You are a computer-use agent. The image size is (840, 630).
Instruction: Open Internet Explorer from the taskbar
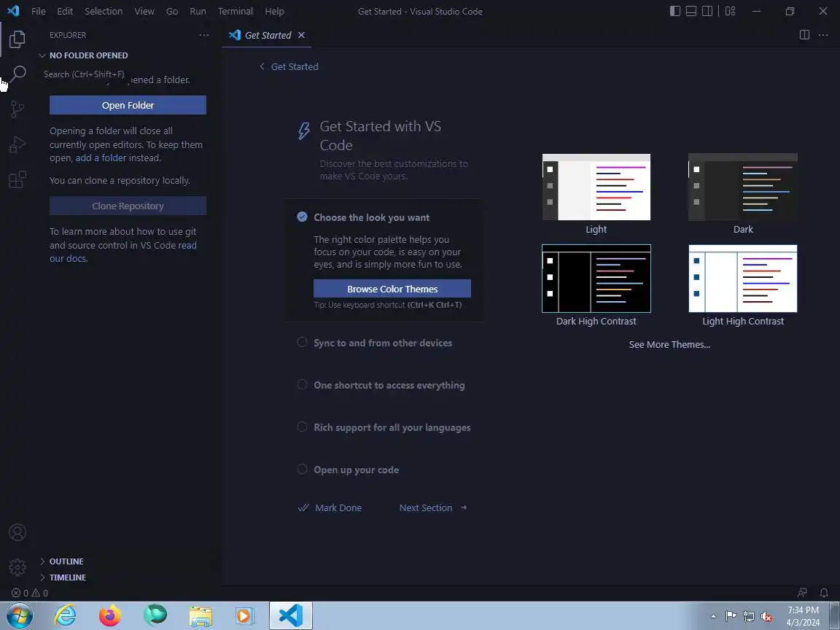(66, 615)
